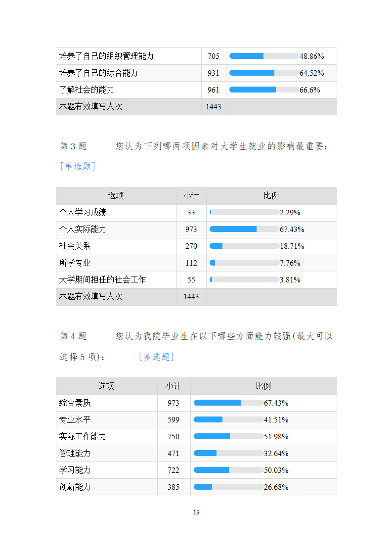392x555 pixels.
Task: Click the progress bar for 了解社会的能力
Action: (264, 90)
